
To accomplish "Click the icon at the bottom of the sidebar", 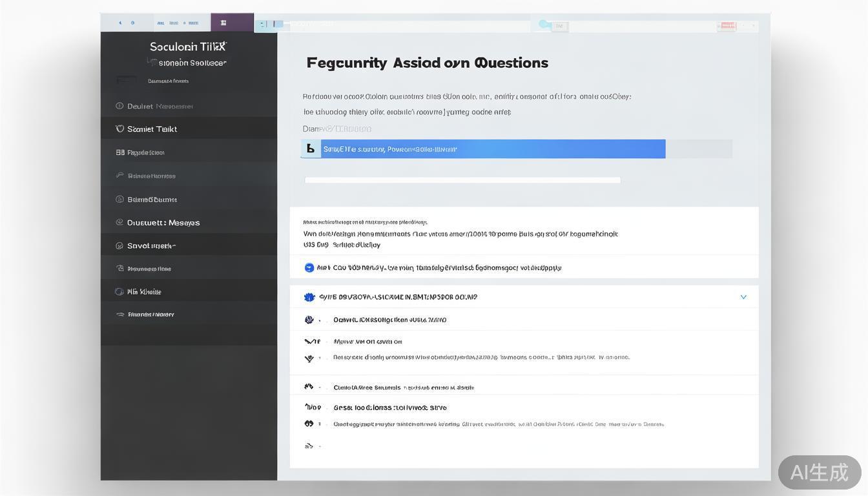I will pyautogui.click(x=119, y=315).
